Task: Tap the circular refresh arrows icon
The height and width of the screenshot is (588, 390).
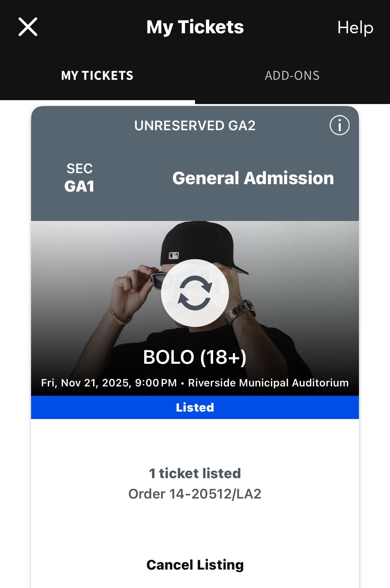Action: pyautogui.click(x=195, y=293)
